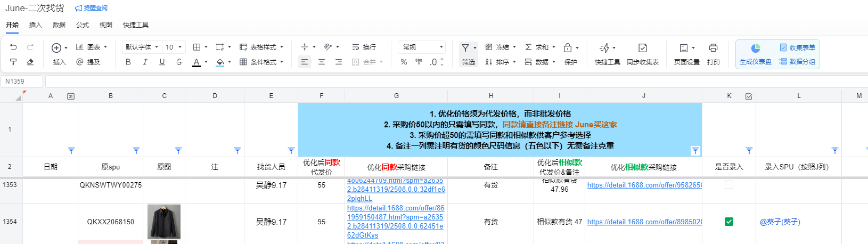The width and height of the screenshot is (868, 244).
Task: Toggle the filter button in column J header
Action: coord(695,151)
